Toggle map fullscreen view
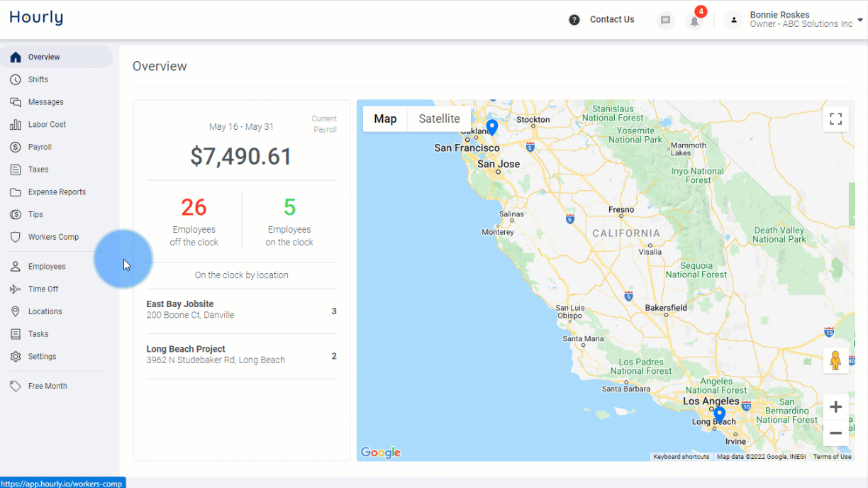 coord(836,118)
